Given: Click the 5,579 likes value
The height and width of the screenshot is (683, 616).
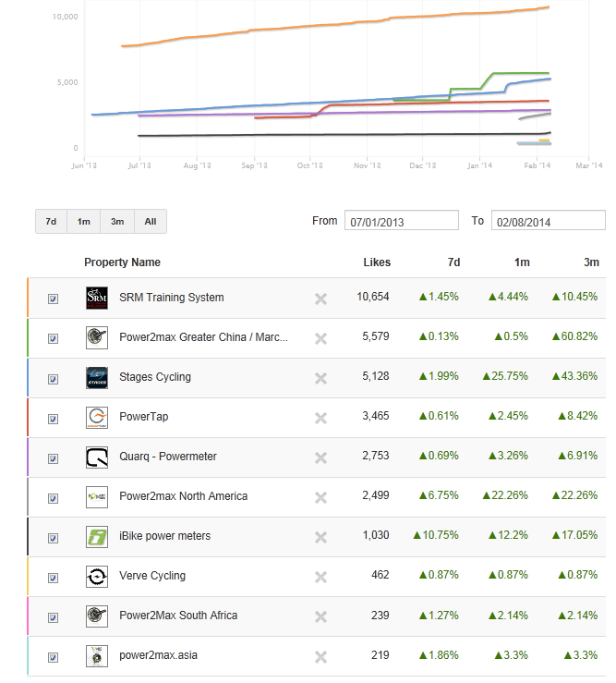Looking at the screenshot, I should [x=376, y=336].
